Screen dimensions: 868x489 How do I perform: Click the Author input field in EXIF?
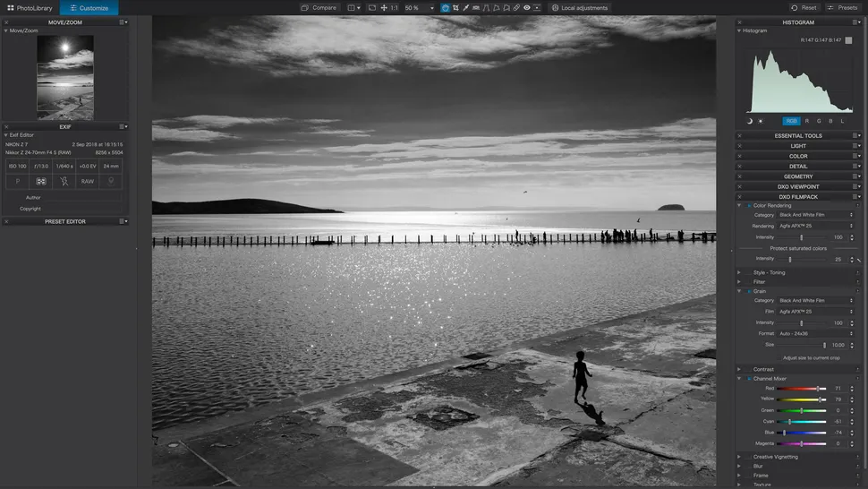pos(81,197)
